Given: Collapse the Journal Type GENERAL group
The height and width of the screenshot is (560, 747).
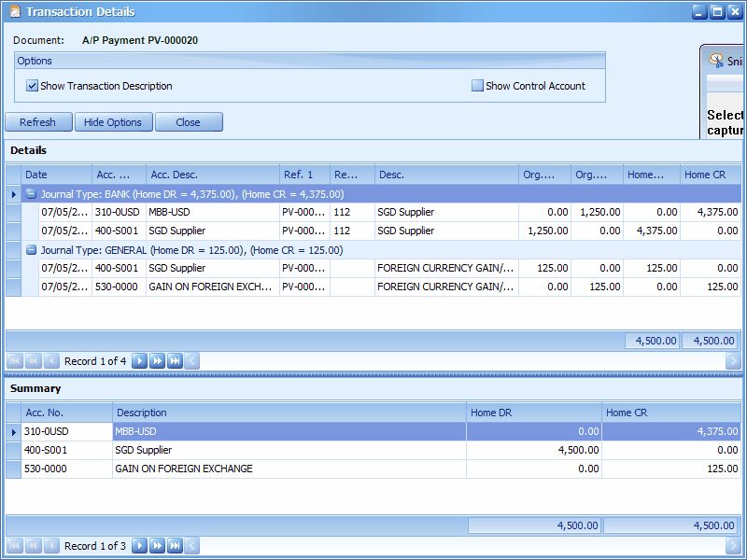Looking at the screenshot, I should pos(31,249).
